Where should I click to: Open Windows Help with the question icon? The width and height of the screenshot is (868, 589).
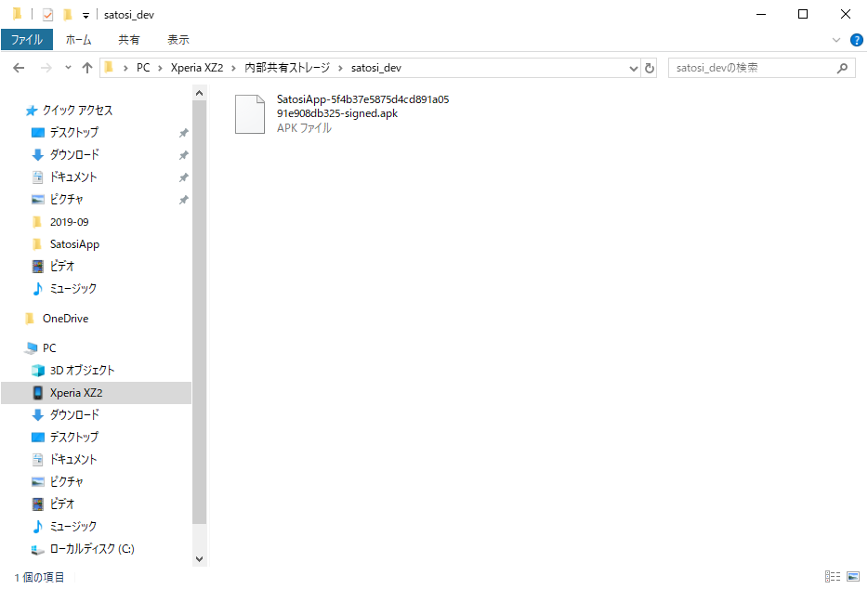tap(856, 40)
